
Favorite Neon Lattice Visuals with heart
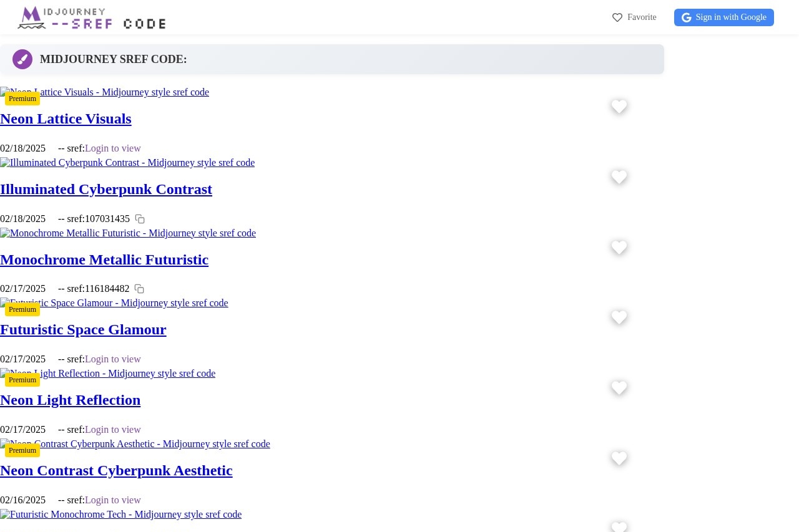619,107
